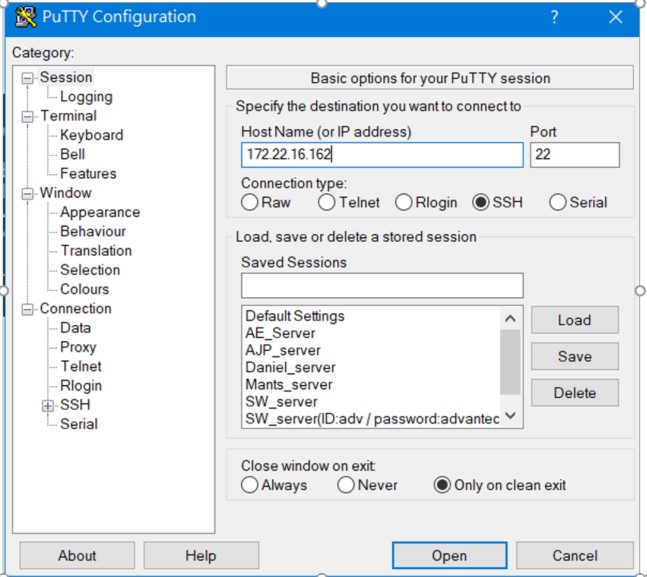Viewport: 647px width, 577px height.
Task: Go to the Colours settings
Action: point(84,289)
